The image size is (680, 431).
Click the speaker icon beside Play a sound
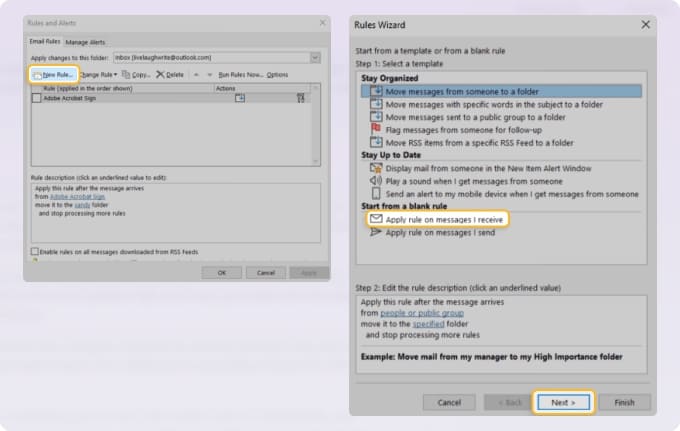pyautogui.click(x=376, y=180)
